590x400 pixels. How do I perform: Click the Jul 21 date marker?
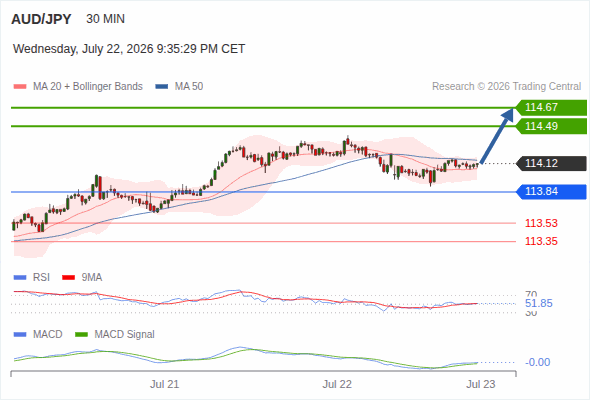coord(164,384)
